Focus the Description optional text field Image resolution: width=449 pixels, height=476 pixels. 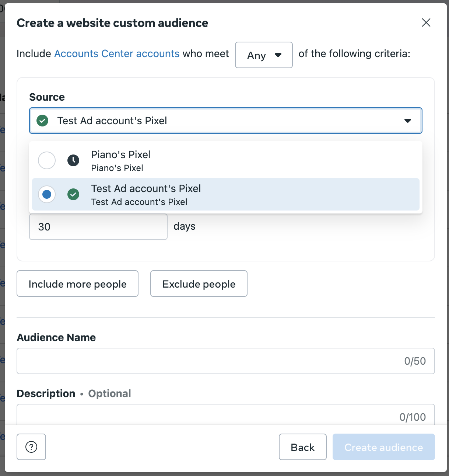tap(226, 414)
